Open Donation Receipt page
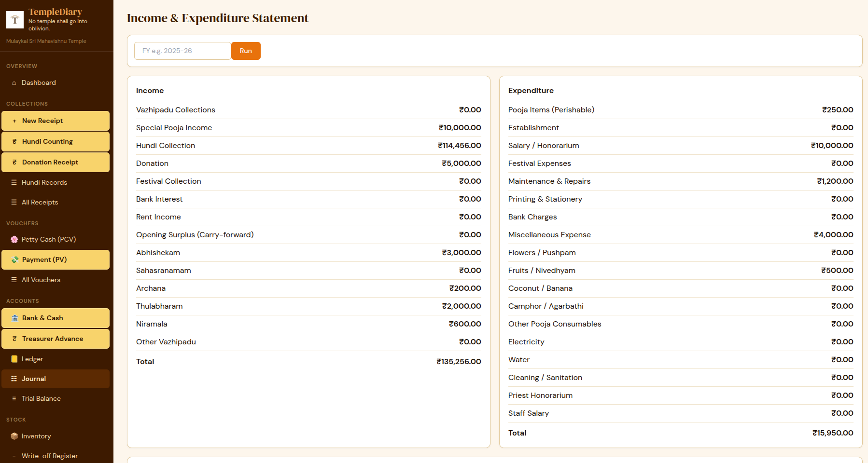This screenshot has height=463, width=868. click(56, 163)
